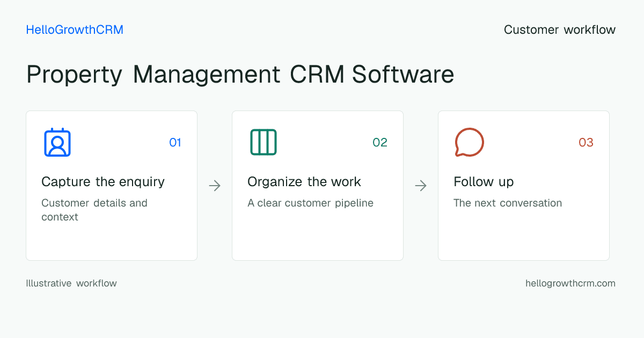
Task: Click the red step number 03
Action: pos(586,142)
